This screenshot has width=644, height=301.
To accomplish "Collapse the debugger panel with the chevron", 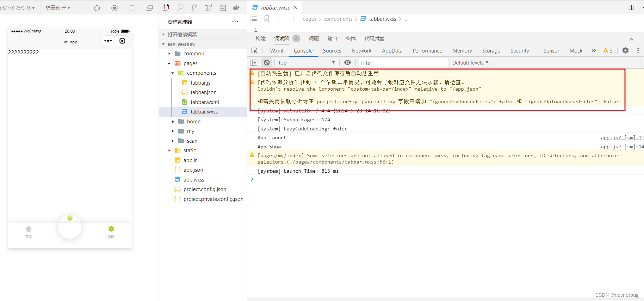I will point(631,39).
